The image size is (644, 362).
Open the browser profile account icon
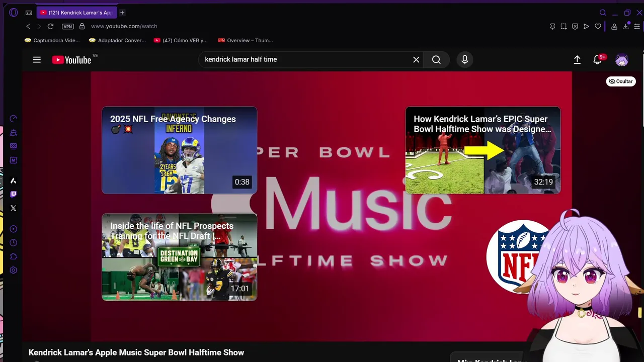click(x=614, y=26)
